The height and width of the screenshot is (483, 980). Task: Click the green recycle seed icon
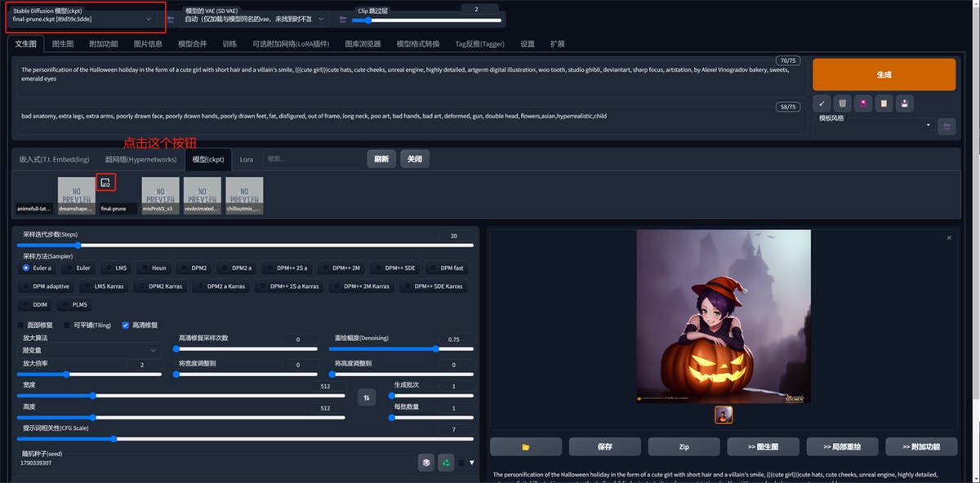[446, 463]
